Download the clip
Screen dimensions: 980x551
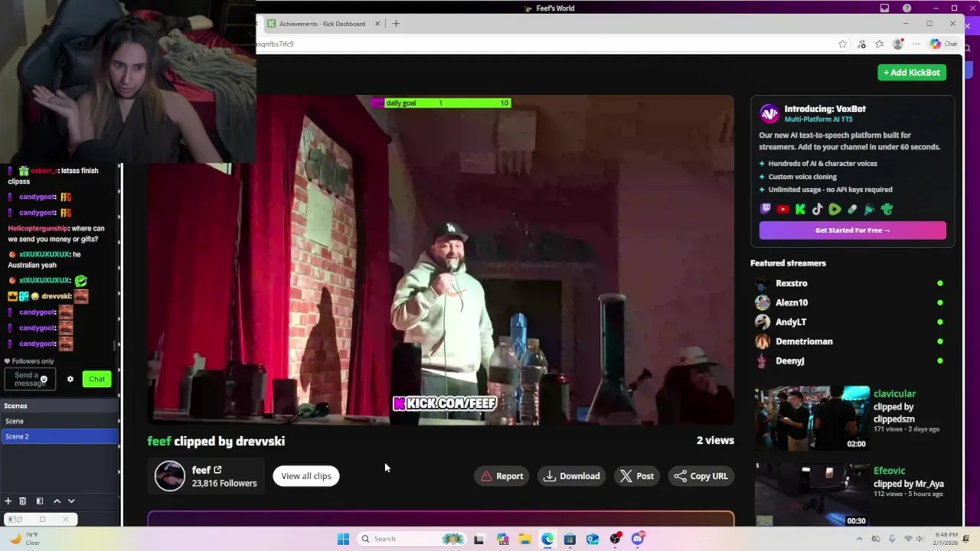tap(571, 476)
